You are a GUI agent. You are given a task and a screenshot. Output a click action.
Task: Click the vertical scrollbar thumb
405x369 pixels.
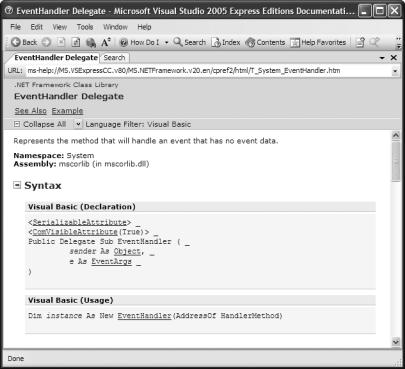tap(396, 161)
